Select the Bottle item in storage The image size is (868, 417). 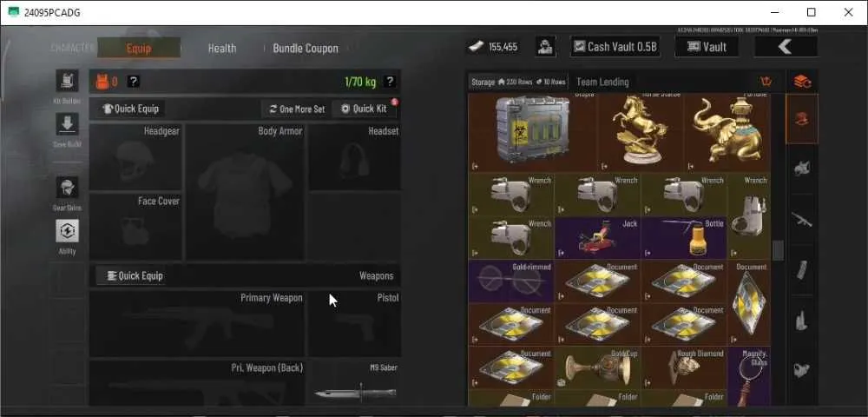tap(684, 238)
